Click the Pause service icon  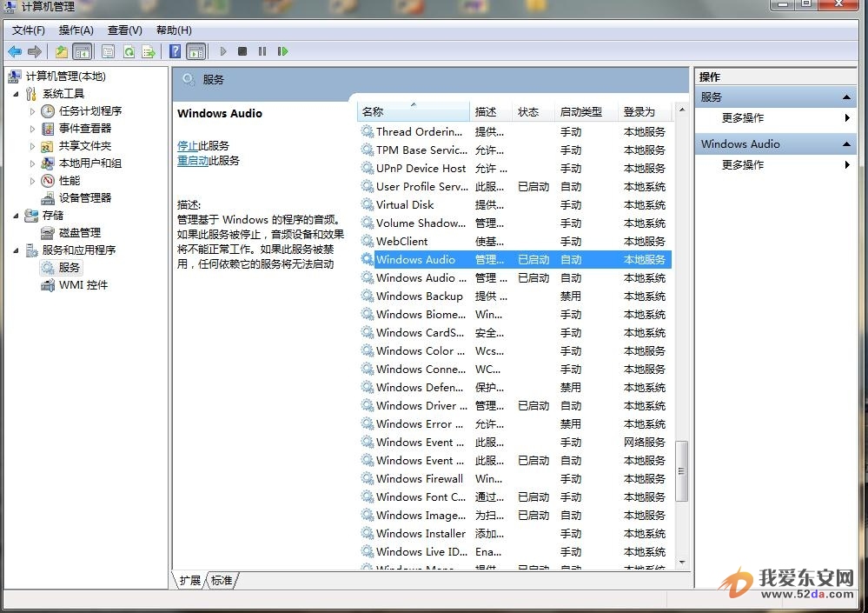[x=262, y=51]
